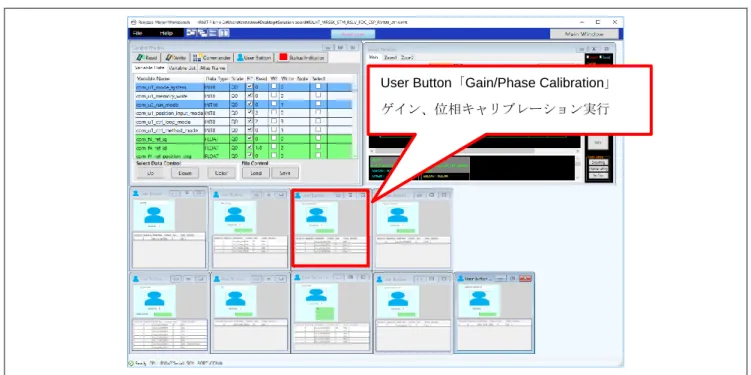This screenshot has height=375, width=751.
Task: Click the Scope Window horizontal scrollbar
Action: [474, 151]
